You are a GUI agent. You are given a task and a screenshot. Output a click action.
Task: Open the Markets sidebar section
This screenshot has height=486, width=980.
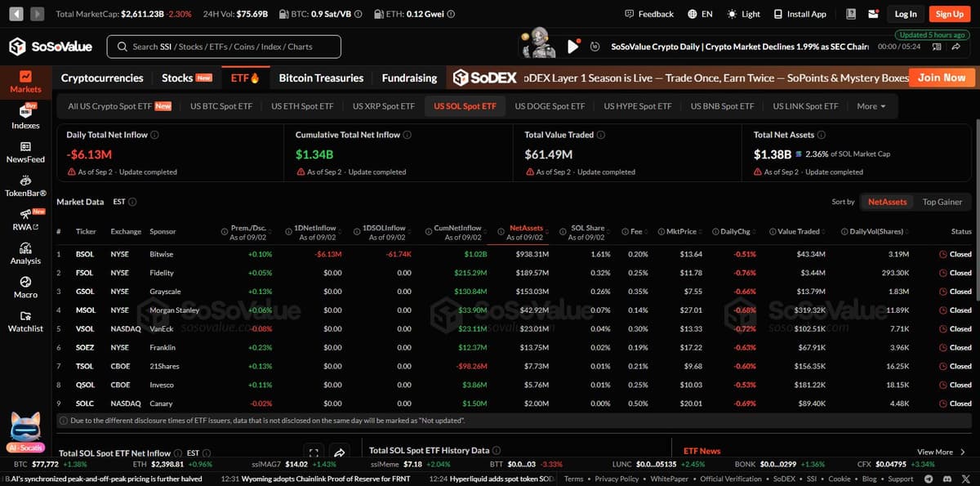(25, 82)
